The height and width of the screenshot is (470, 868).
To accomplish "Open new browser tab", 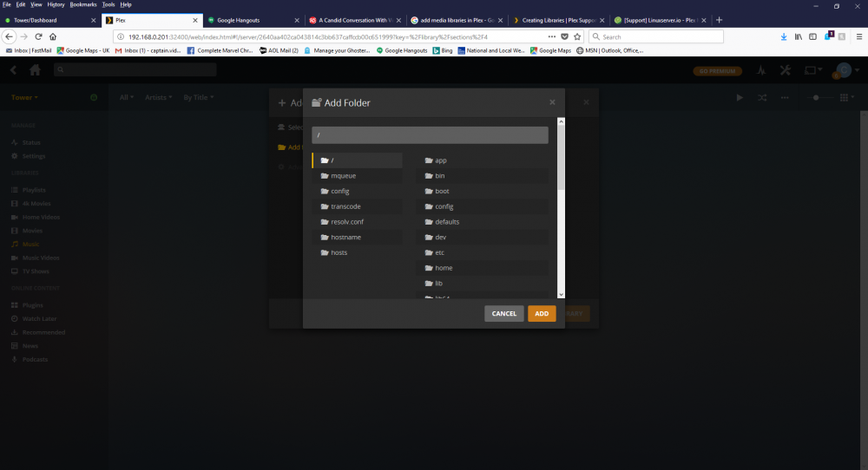I will [719, 20].
